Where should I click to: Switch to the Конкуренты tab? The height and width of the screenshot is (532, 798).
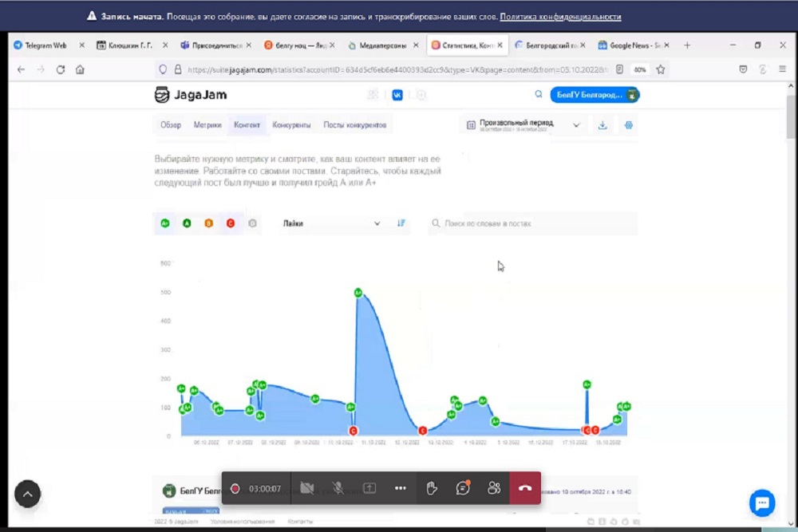tap(291, 125)
